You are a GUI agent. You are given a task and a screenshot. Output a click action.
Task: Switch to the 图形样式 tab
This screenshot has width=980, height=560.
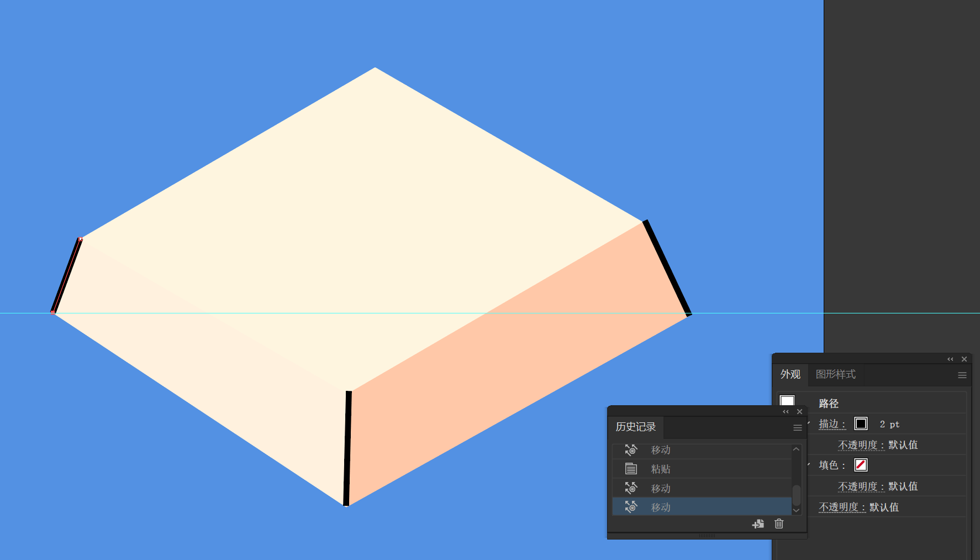click(x=835, y=374)
